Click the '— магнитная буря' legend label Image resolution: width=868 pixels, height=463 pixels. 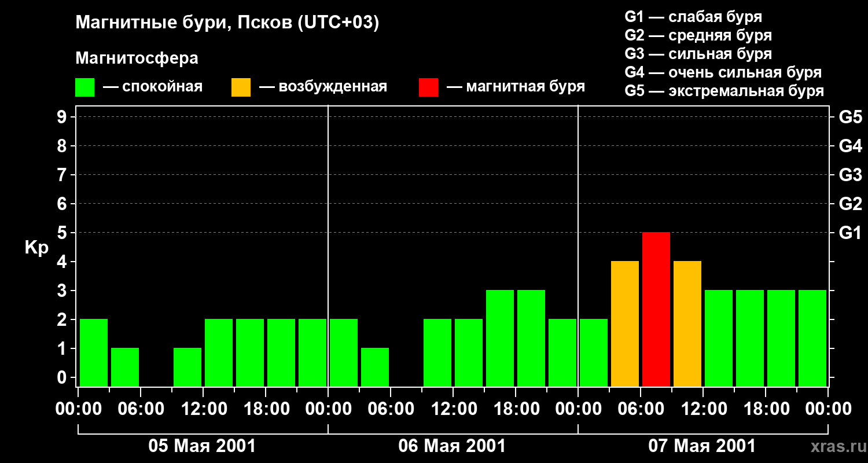pos(516,87)
